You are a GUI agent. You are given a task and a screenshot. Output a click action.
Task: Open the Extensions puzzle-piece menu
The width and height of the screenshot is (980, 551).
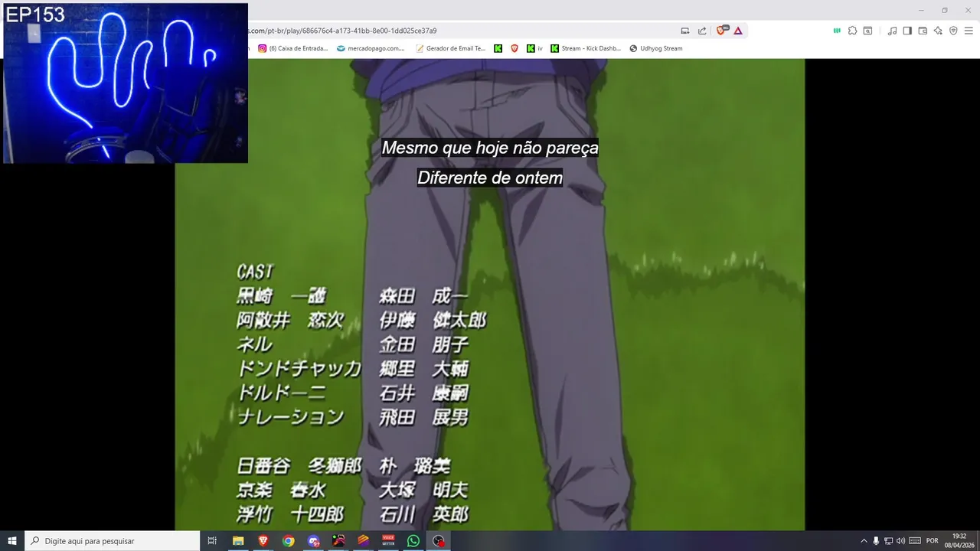pyautogui.click(x=852, y=31)
